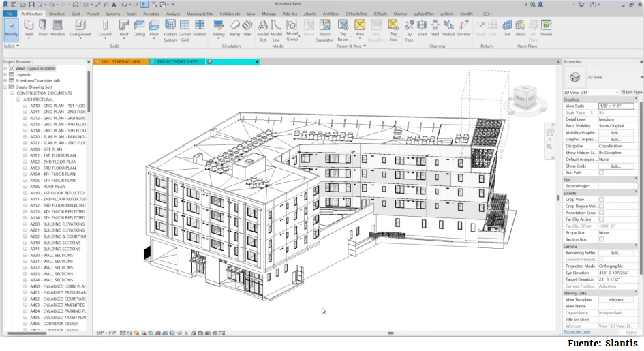Open the work plane Viewer
Screen dimensions: 644x351
[x=547, y=29]
